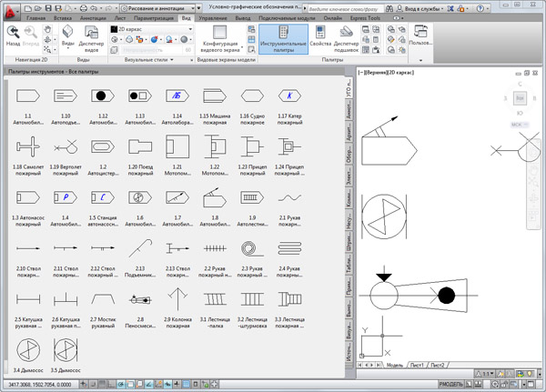Click the ViewCube Верх face
546x392 pixels.
click(x=519, y=97)
